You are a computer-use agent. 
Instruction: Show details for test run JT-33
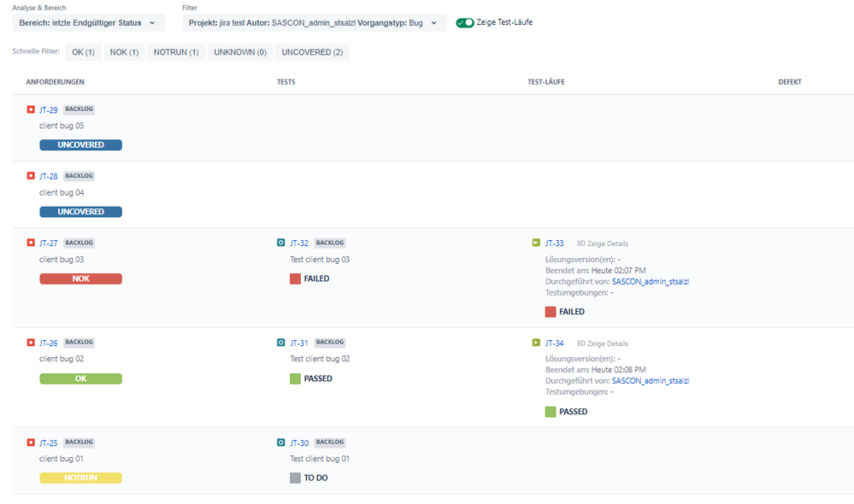(607, 243)
